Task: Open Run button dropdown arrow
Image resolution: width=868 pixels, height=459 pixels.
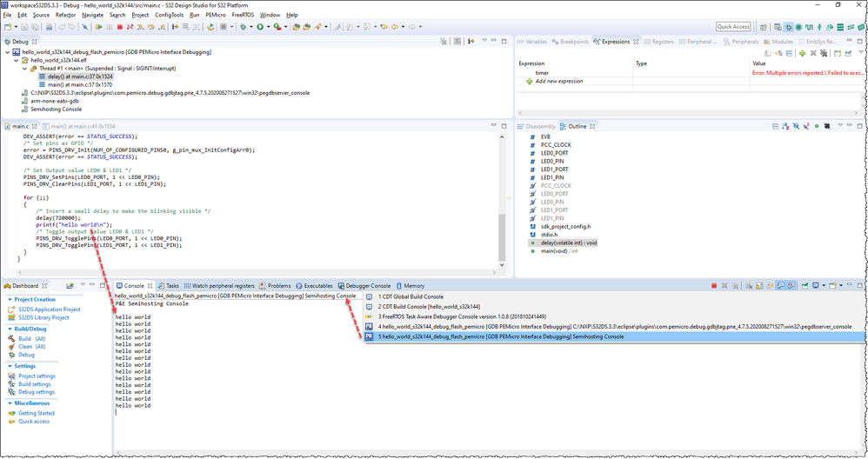Action: (268, 27)
